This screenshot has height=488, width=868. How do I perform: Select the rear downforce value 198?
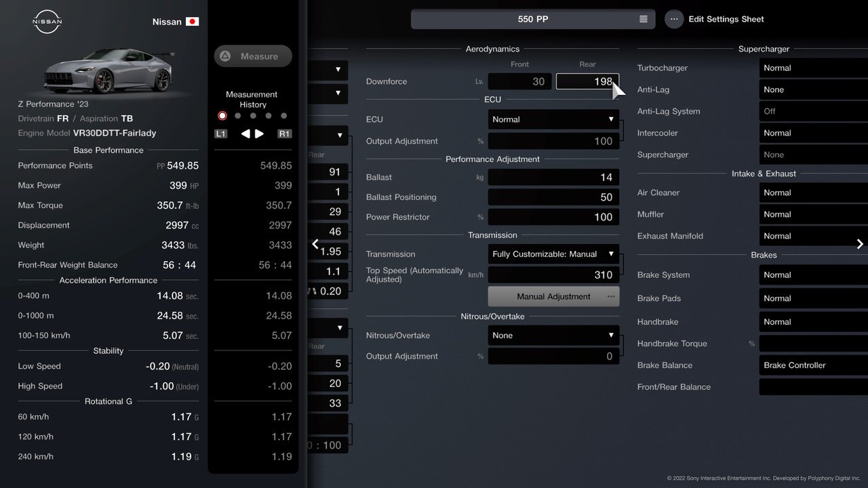(587, 81)
